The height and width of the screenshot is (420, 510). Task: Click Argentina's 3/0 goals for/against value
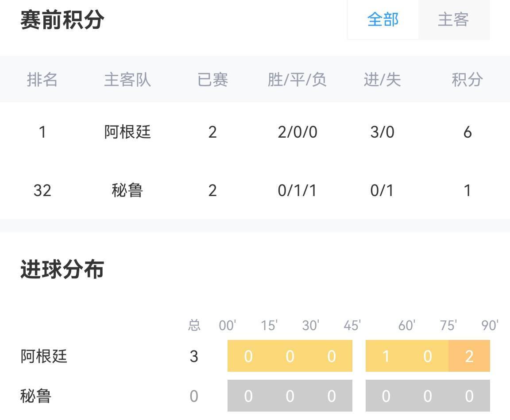point(382,132)
